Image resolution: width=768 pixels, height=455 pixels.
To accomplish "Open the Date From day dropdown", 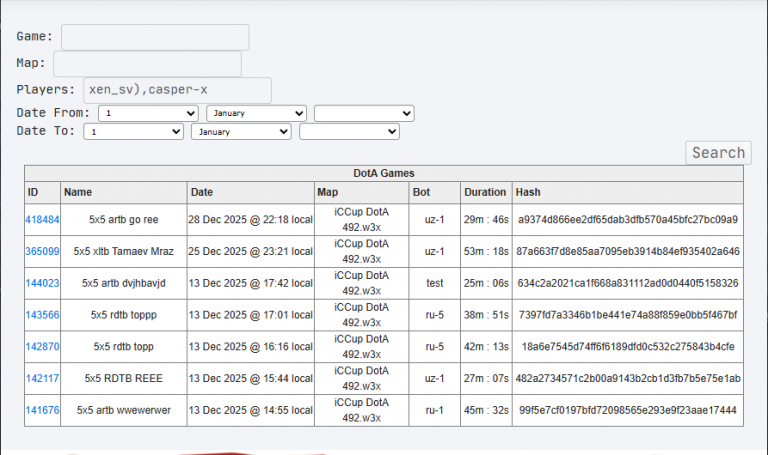I will pos(148,113).
